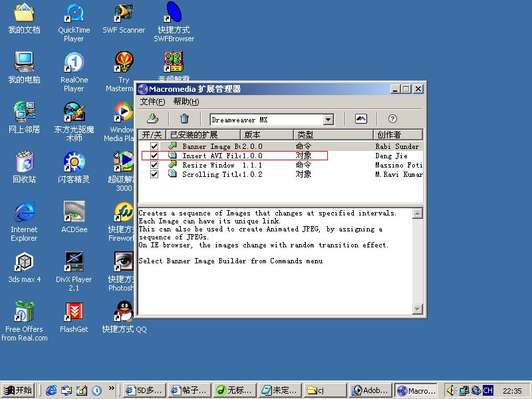532x399 pixels.
Task: Sort by the 版本 column header
Action: (267, 135)
